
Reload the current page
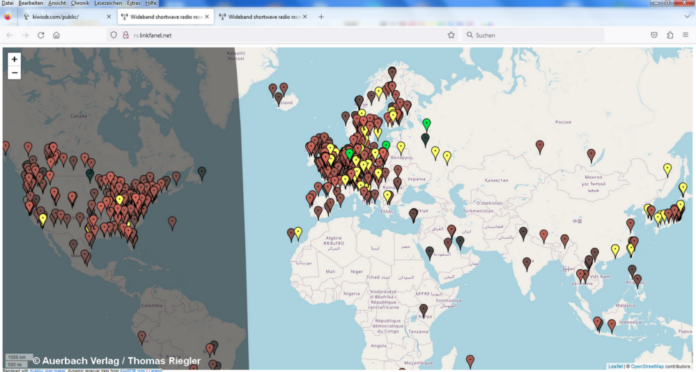click(41, 35)
